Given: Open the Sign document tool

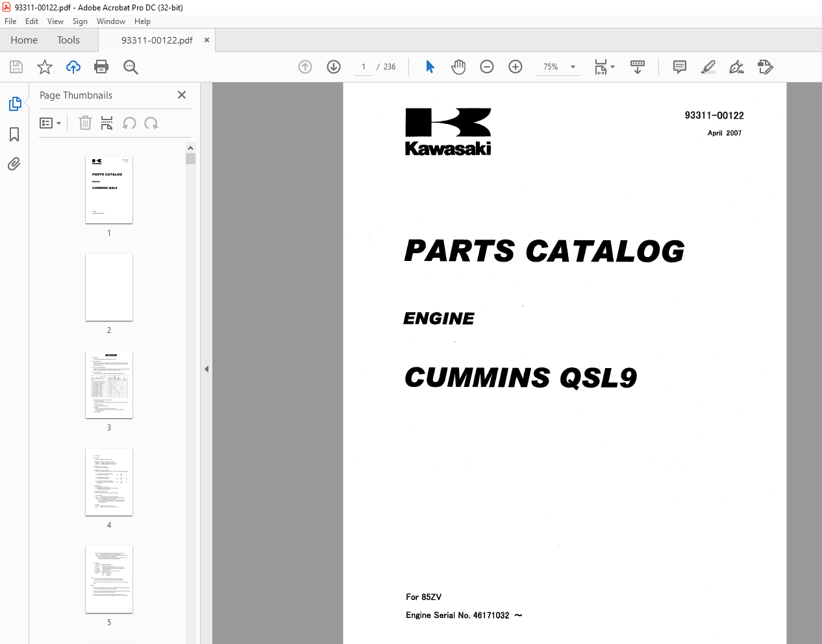Looking at the screenshot, I should pyautogui.click(x=736, y=67).
